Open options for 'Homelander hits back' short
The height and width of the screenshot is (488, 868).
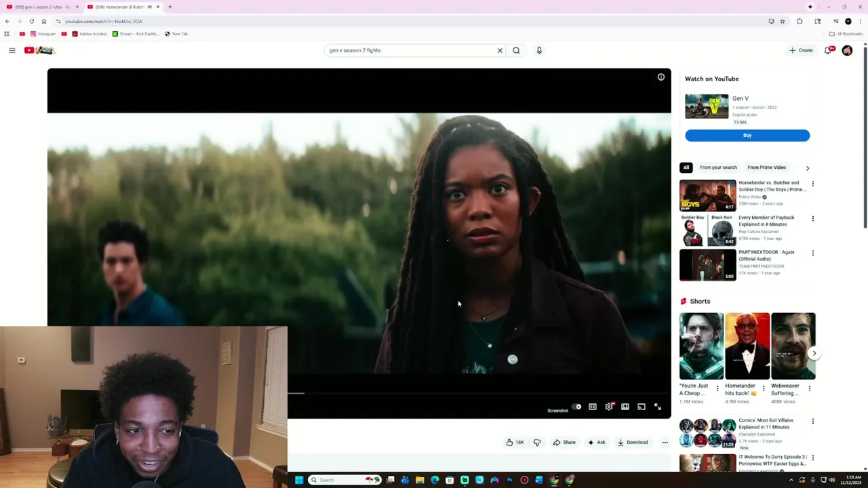pos(764,389)
